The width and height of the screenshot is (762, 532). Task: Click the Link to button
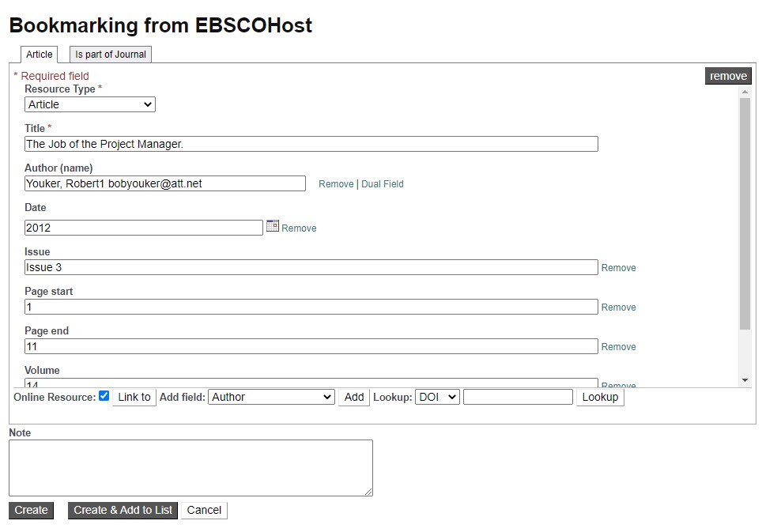click(134, 397)
